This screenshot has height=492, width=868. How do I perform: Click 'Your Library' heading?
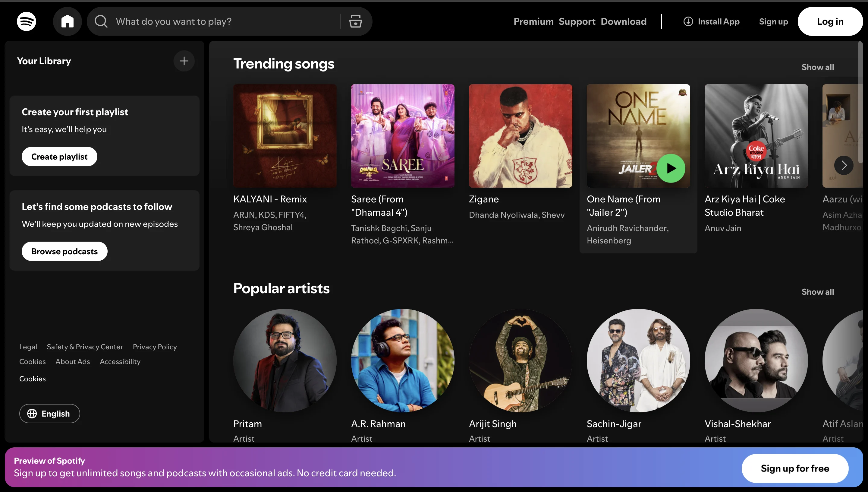click(x=44, y=61)
